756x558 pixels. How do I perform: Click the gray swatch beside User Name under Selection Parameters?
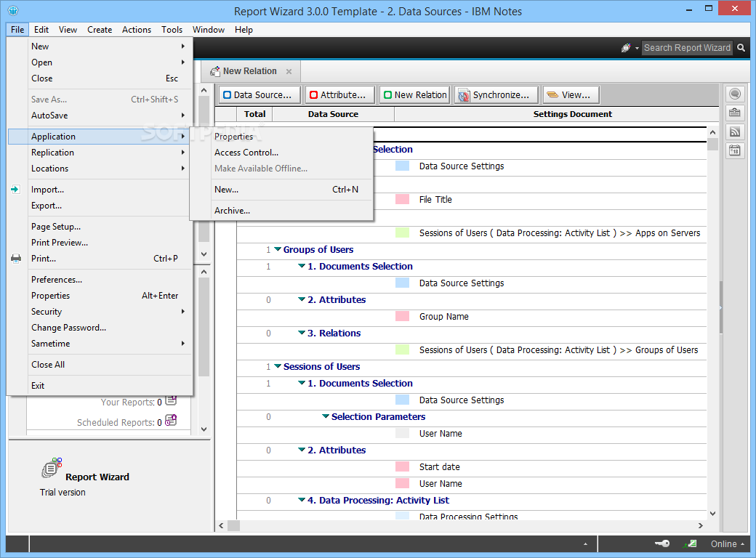pos(402,433)
